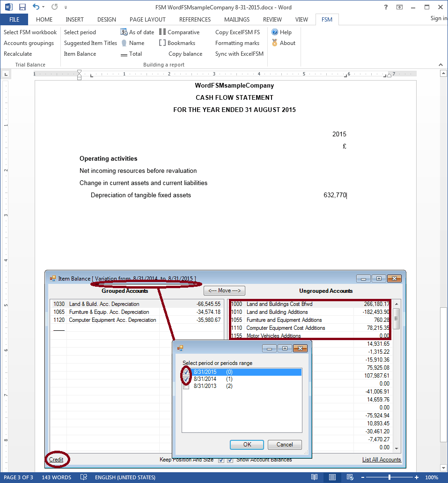Screen dimensions: 448x483
Task: Switch to Print Layout view icon
Action: tap(332, 477)
